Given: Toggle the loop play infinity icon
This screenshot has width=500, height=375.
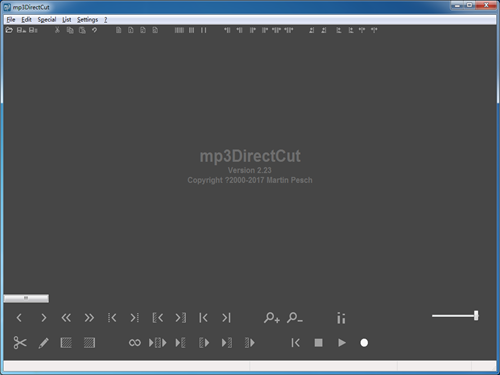Looking at the screenshot, I should point(135,343).
